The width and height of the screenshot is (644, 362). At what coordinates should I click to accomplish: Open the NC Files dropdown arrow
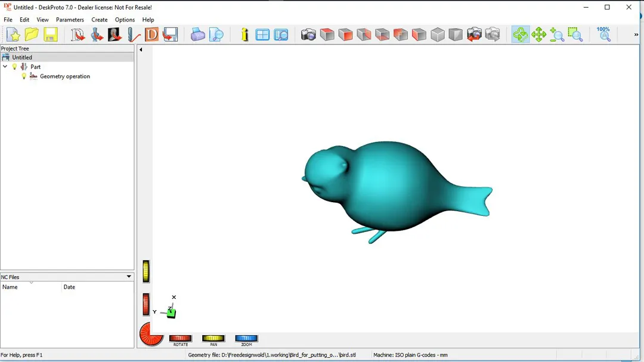coord(129,277)
